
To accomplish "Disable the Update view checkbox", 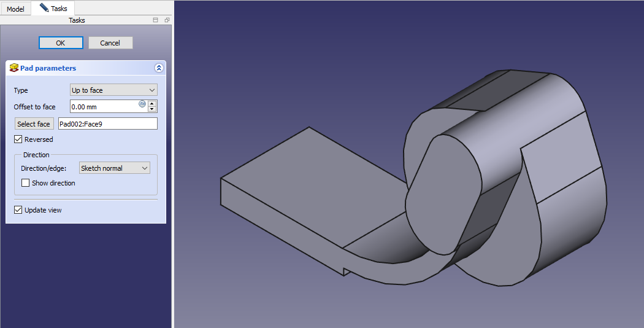I will pyautogui.click(x=18, y=210).
